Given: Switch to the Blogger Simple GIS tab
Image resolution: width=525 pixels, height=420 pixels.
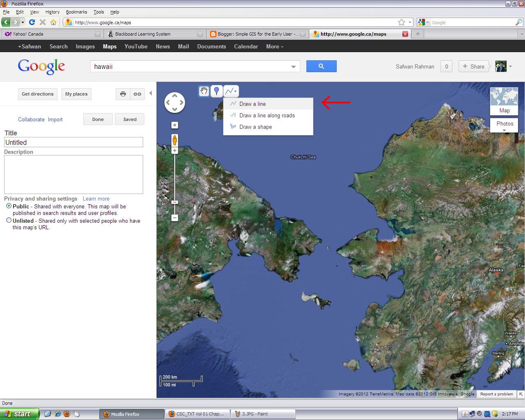Looking at the screenshot, I should tap(254, 34).
